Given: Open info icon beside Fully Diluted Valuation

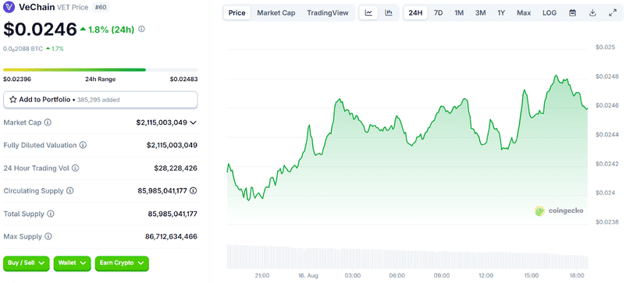Looking at the screenshot, I should coord(83,145).
